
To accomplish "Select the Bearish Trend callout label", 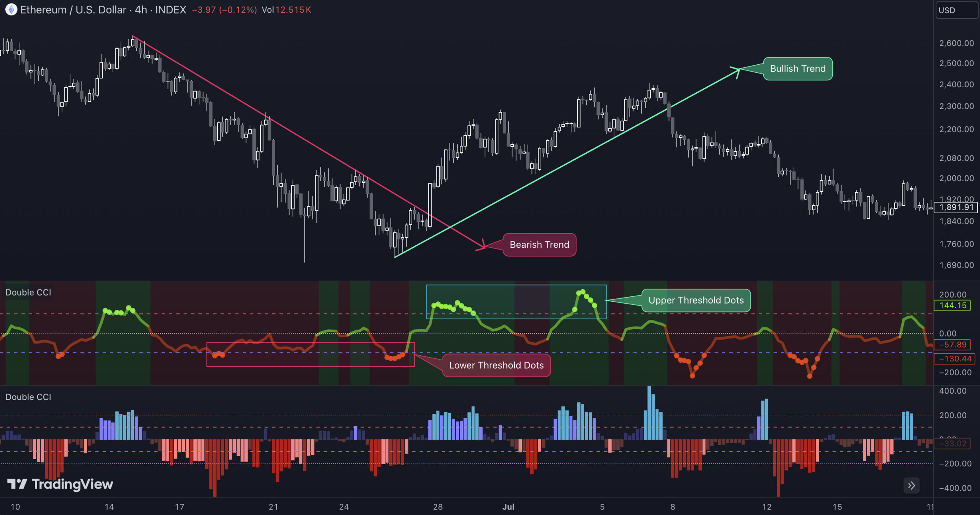I will 539,245.
